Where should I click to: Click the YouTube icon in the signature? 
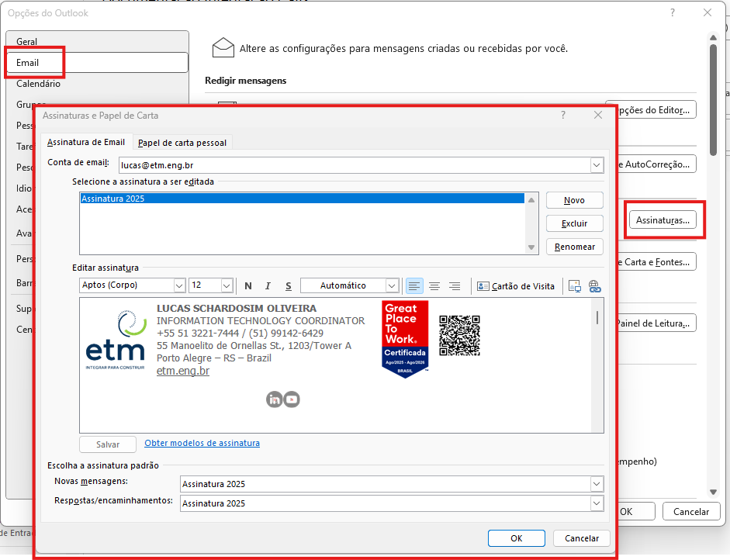[292, 399]
